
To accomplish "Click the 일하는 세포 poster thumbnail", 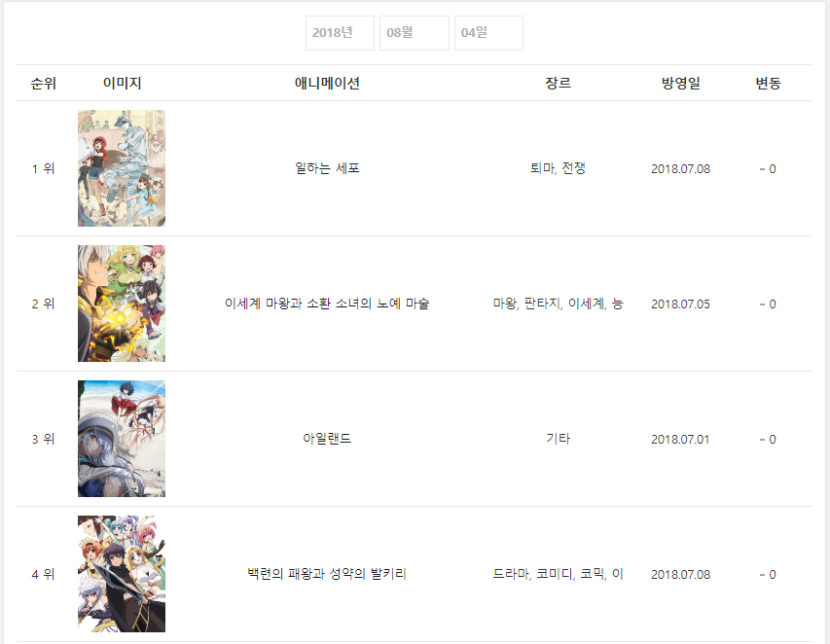I will point(122,168).
